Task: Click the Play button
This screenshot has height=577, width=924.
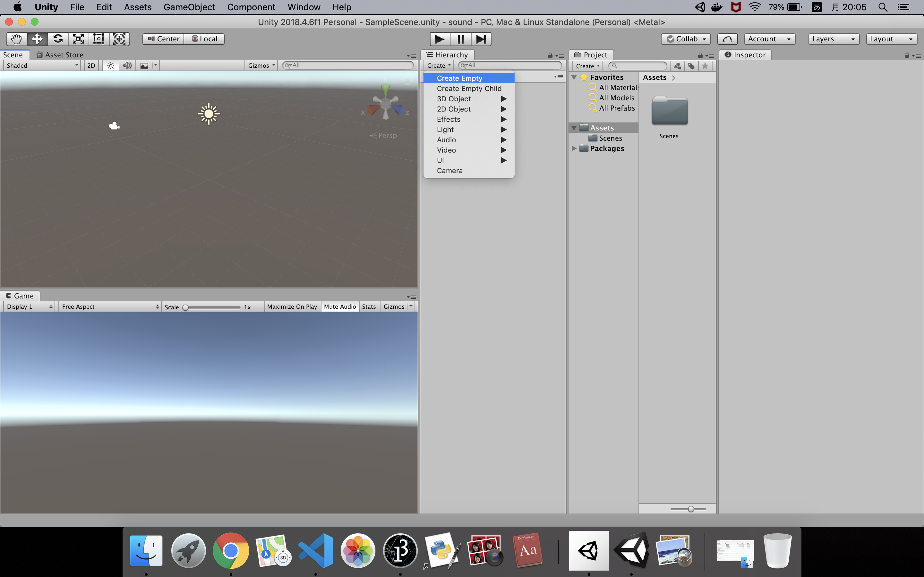Action: pos(440,39)
